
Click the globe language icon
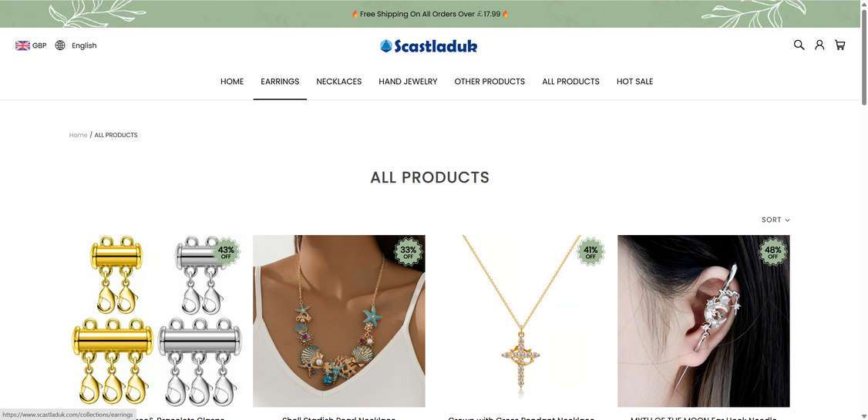click(60, 45)
